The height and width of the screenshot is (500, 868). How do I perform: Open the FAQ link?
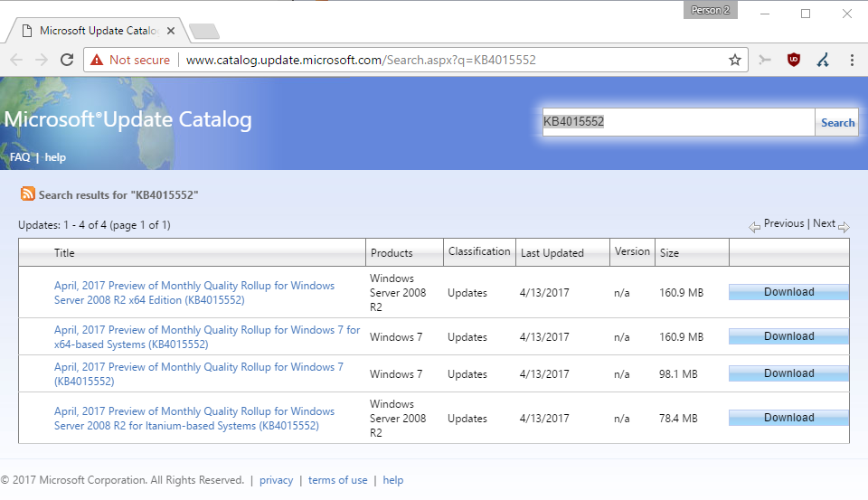click(x=20, y=157)
